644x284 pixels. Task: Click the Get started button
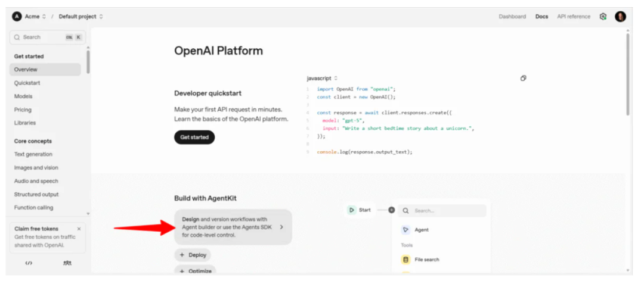(194, 138)
